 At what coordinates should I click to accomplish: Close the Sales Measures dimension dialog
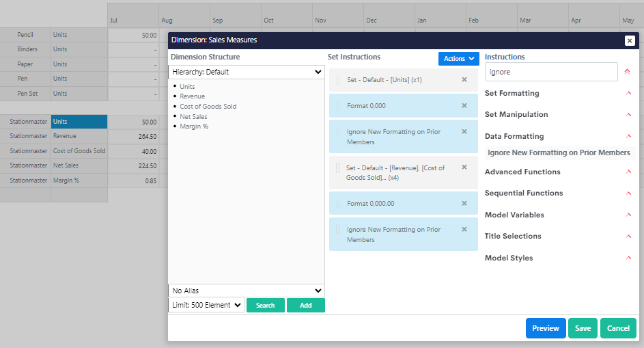click(629, 40)
